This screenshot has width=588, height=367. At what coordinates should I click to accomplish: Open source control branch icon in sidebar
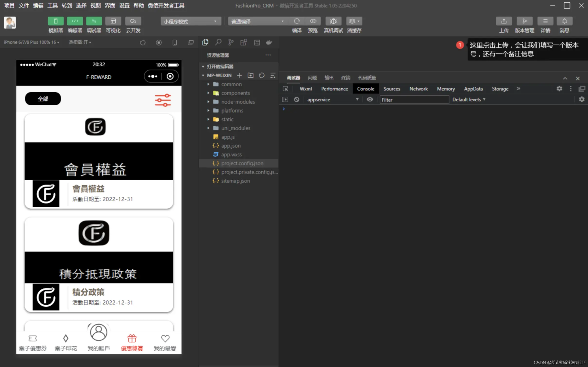tap(231, 42)
